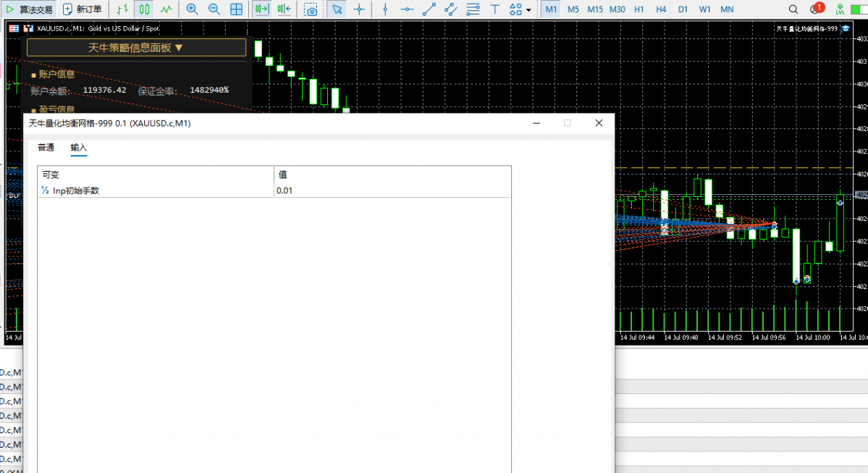Switch to the 输入 tab in dialog

[79, 147]
